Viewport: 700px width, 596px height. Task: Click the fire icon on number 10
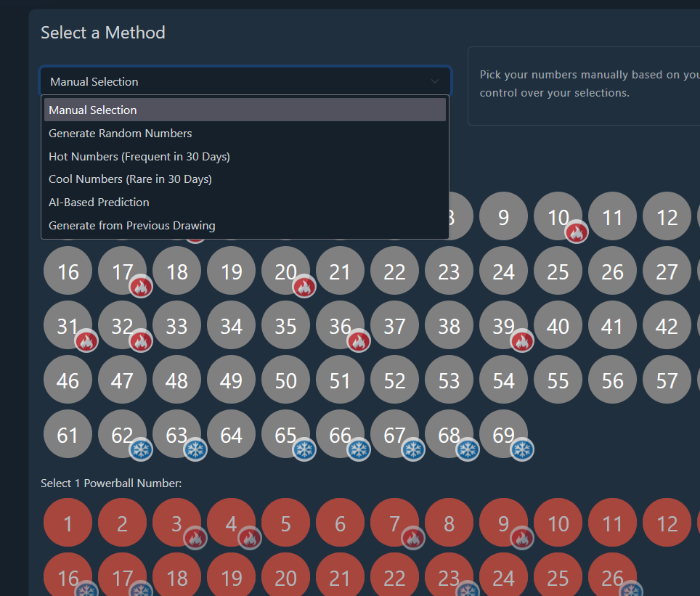coord(577,232)
